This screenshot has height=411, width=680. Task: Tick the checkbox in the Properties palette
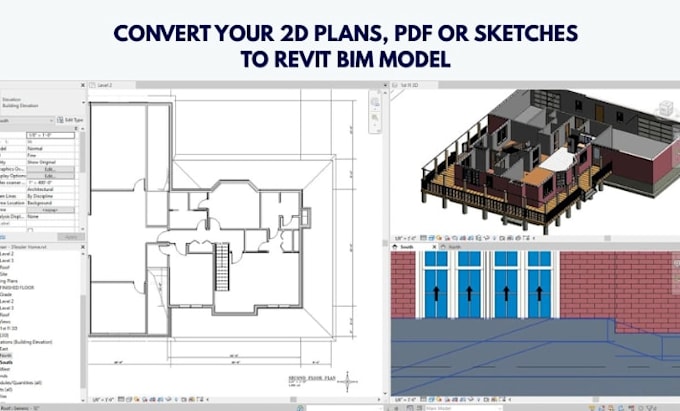tap(30, 230)
